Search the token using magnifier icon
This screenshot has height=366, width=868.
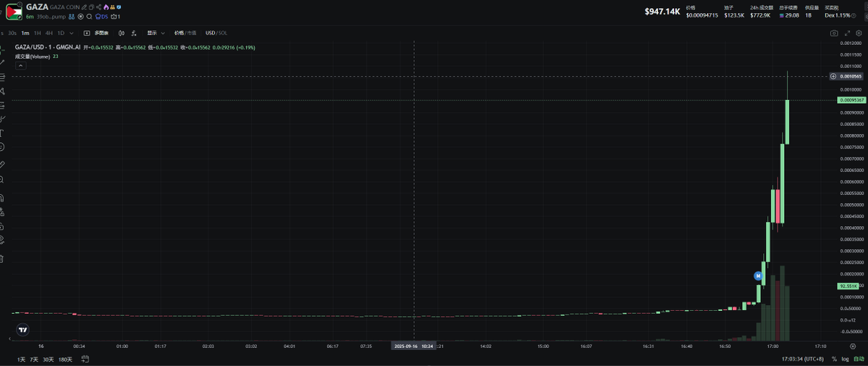(x=89, y=17)
